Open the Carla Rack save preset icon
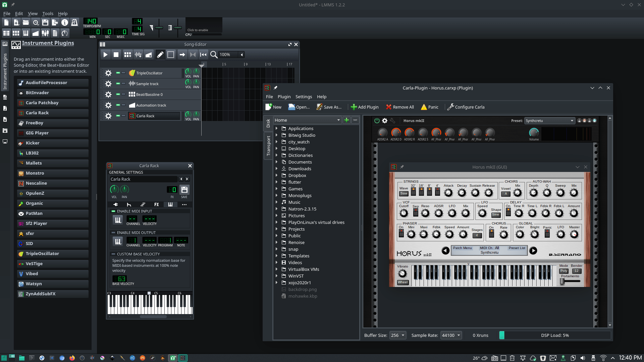The width and height of the screenshot is (644, 362). (184, 190)
